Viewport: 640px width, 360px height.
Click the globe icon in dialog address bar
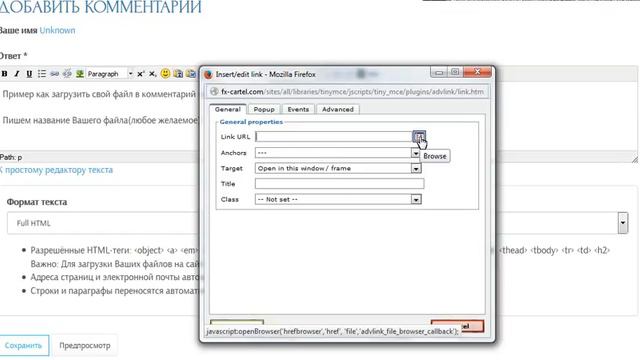(214, 92)
